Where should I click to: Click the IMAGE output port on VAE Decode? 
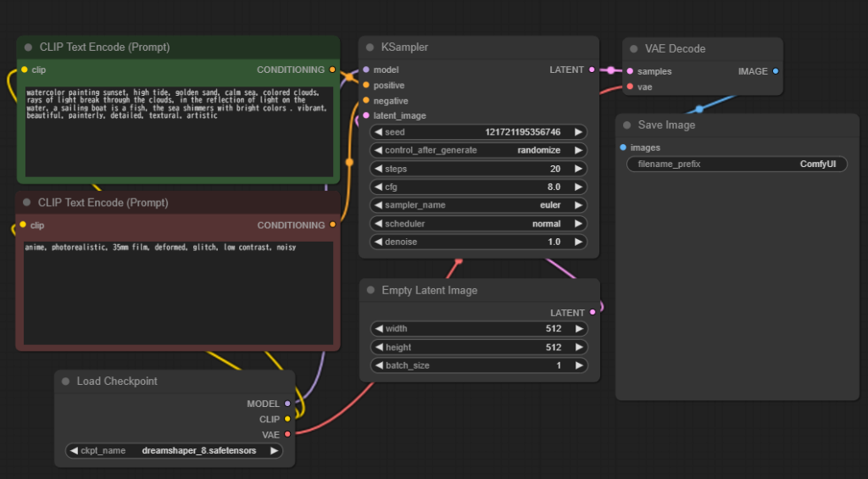point(776,71)
